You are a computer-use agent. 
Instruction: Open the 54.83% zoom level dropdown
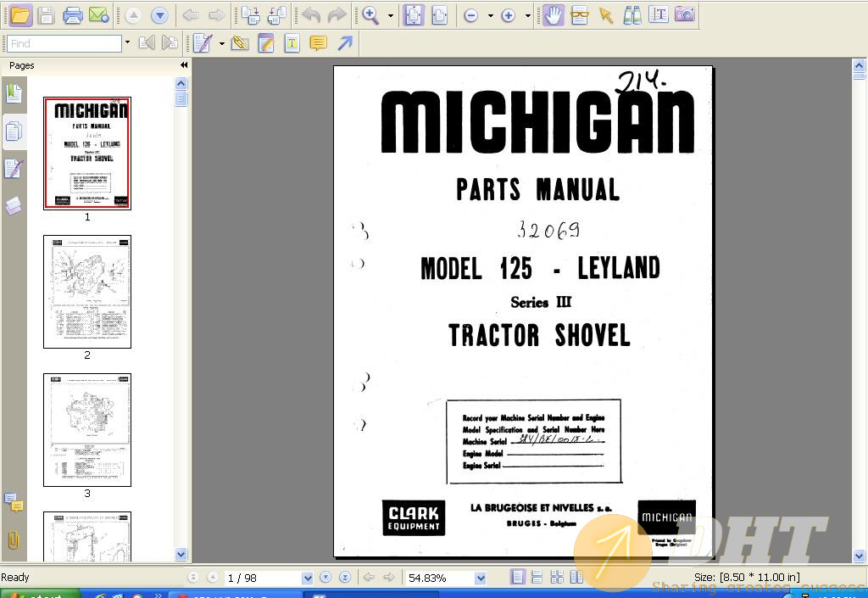point(480,578)
